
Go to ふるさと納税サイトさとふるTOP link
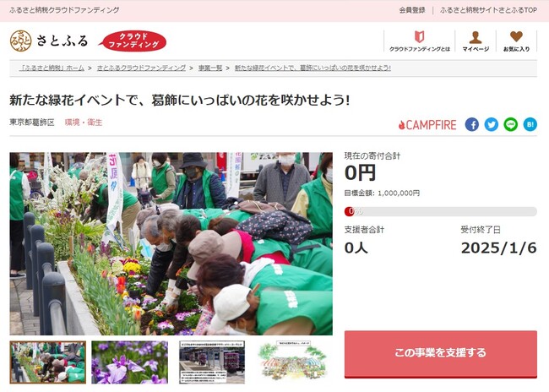tap(488, 10)
